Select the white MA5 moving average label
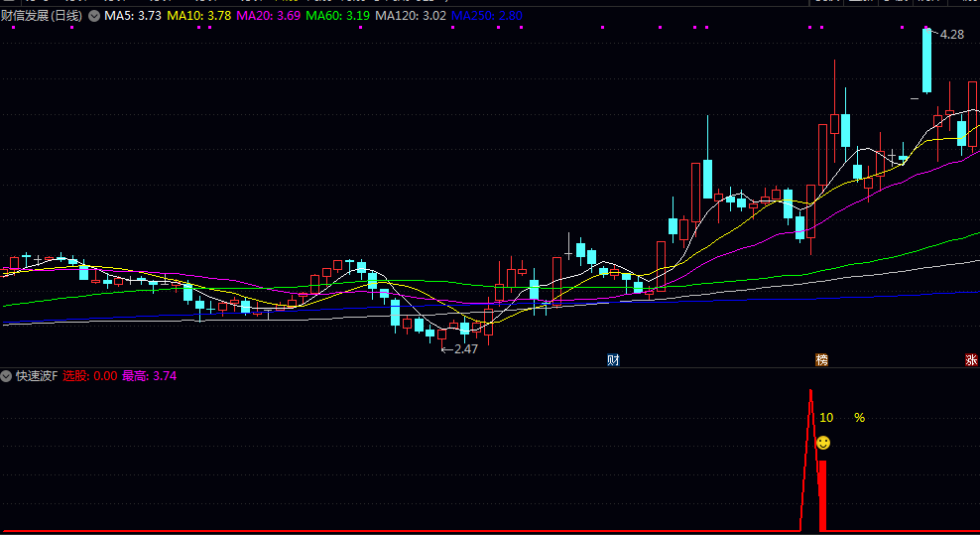This screenshot has width=980, height=535. [133, 17]
